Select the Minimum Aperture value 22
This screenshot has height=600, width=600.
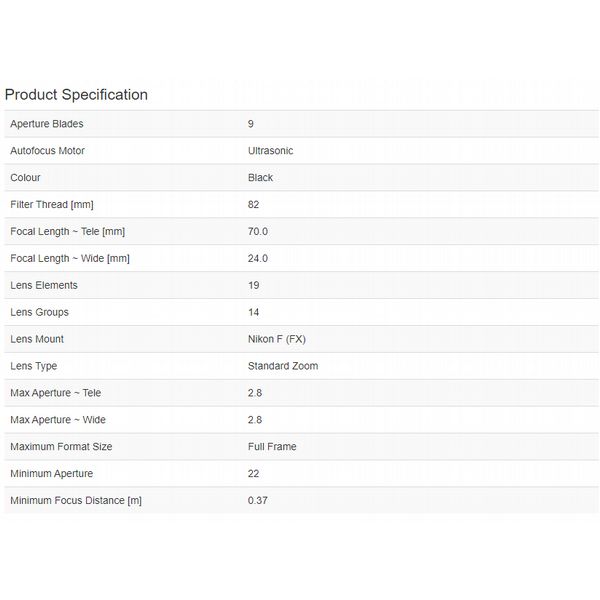254,474
